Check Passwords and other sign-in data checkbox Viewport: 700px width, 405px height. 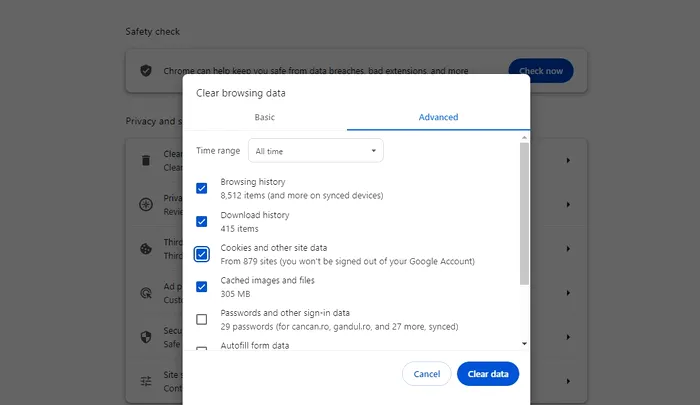202,319
